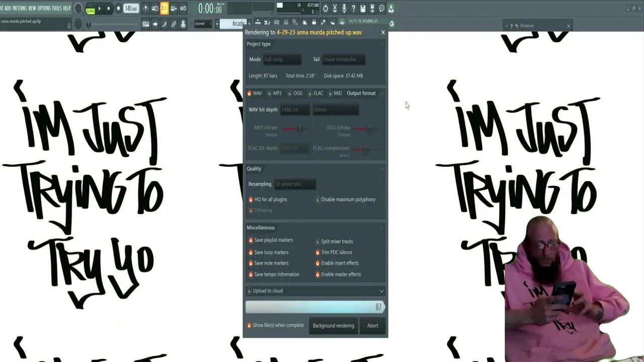
Task: Toggle the loop recording icon
Action: [183, 9]
